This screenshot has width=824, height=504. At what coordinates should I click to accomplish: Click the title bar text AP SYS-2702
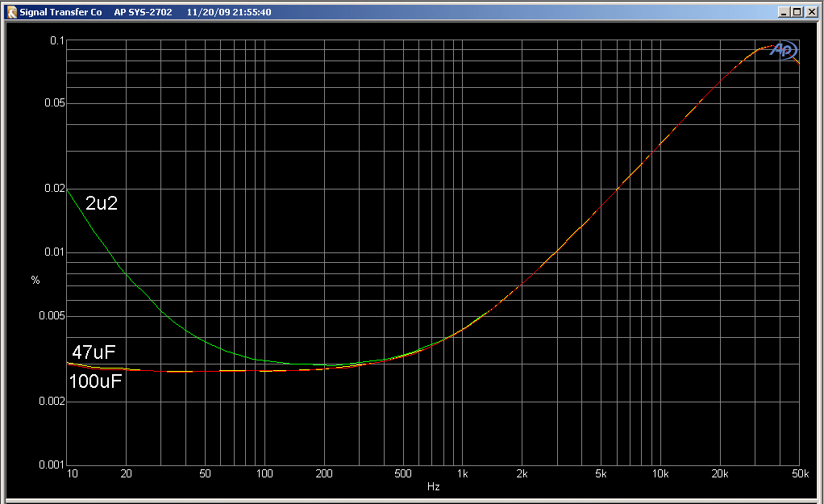[143, 12]
